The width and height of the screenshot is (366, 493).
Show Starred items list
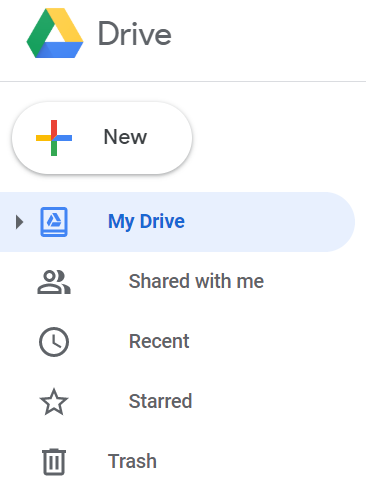[x=160, y=401]
